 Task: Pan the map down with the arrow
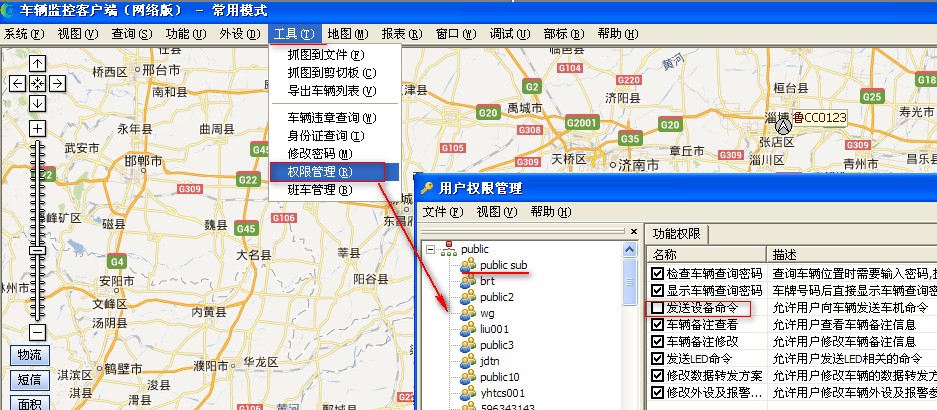(37, 103)
